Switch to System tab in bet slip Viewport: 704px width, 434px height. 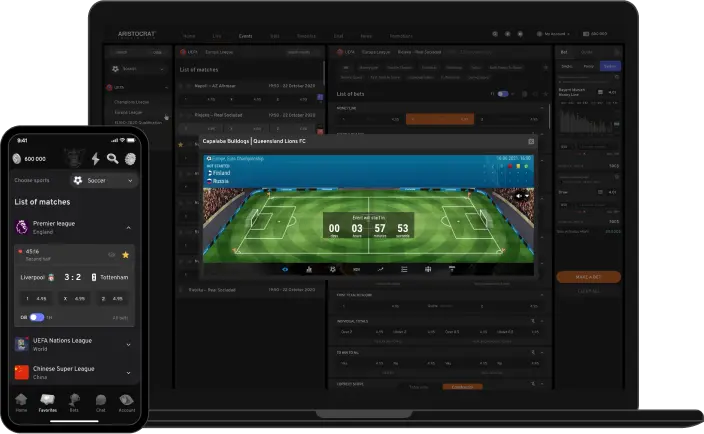610,66
